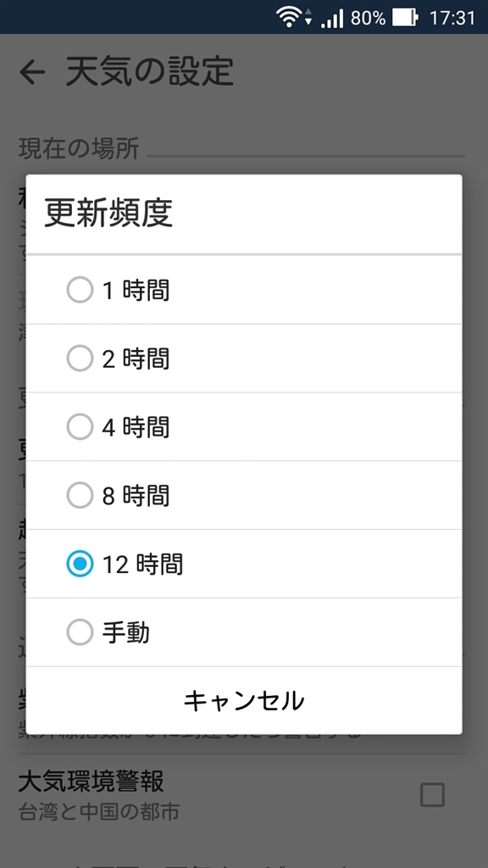Tap the 手動 option label

point(126,632)
